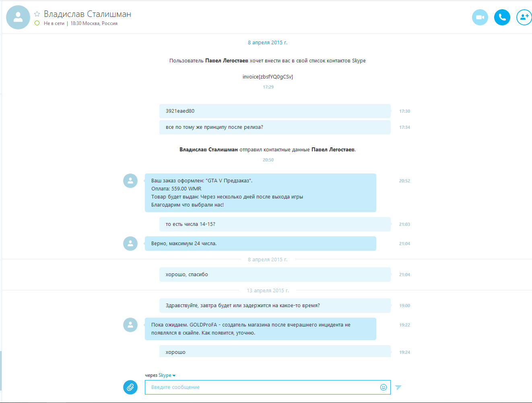Click avatar beside "Пока ожидаем" message

tap(130, 325)
